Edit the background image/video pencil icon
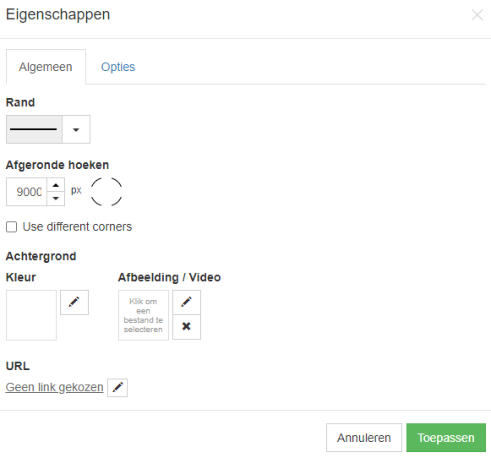Screen dimensions: 491x458 tap(186, 302)
